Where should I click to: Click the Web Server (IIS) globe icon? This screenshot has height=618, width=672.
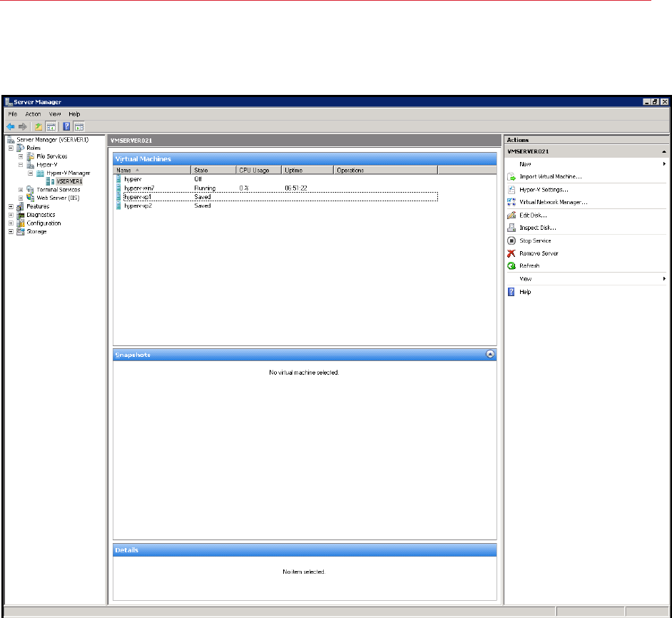coord(30,198)
